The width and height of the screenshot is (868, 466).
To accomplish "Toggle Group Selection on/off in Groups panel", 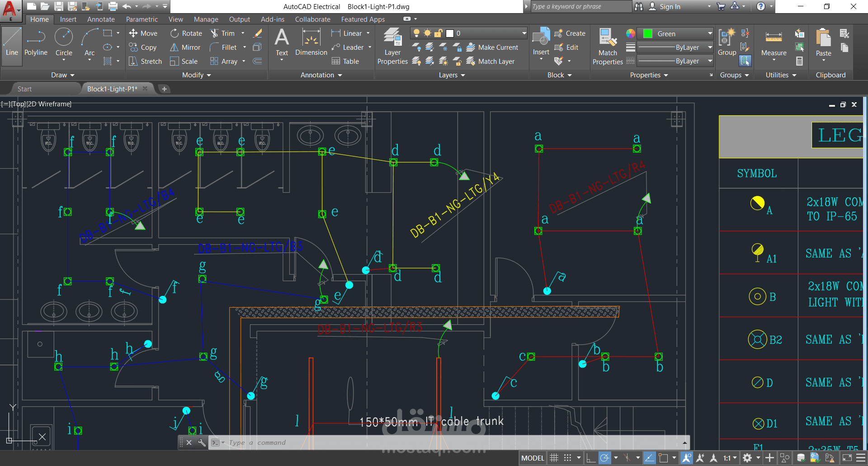I will pyautogui.click(x=745, y=61).
